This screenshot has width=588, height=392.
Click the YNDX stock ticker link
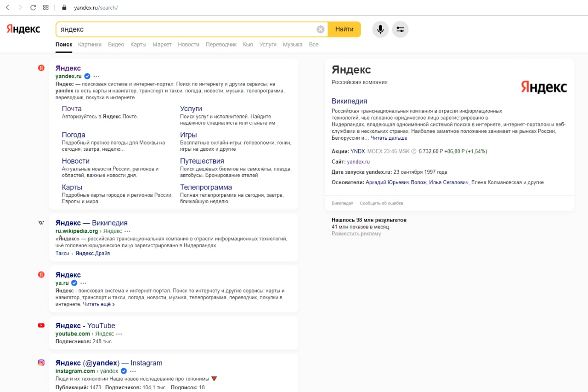(x=357, y=151)
